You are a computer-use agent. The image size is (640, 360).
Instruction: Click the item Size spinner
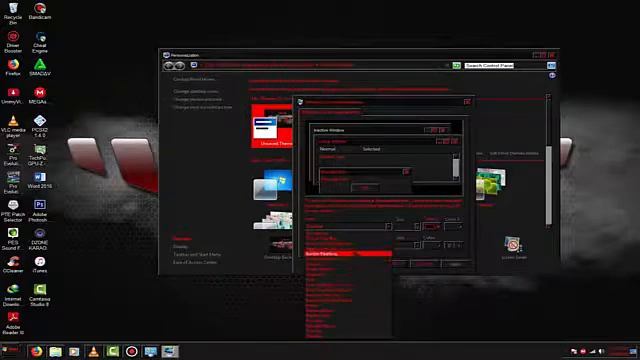(417, 226)
